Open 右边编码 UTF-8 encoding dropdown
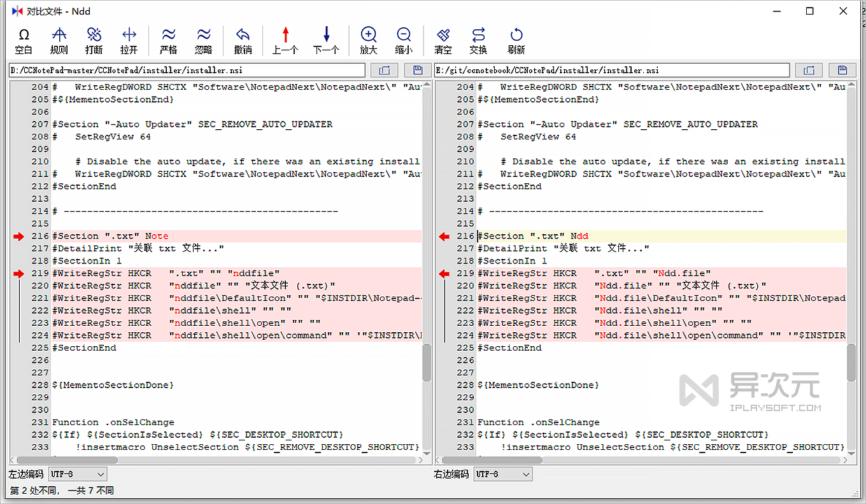This screenshot has width=866, height=504. (x=503, y=474)
